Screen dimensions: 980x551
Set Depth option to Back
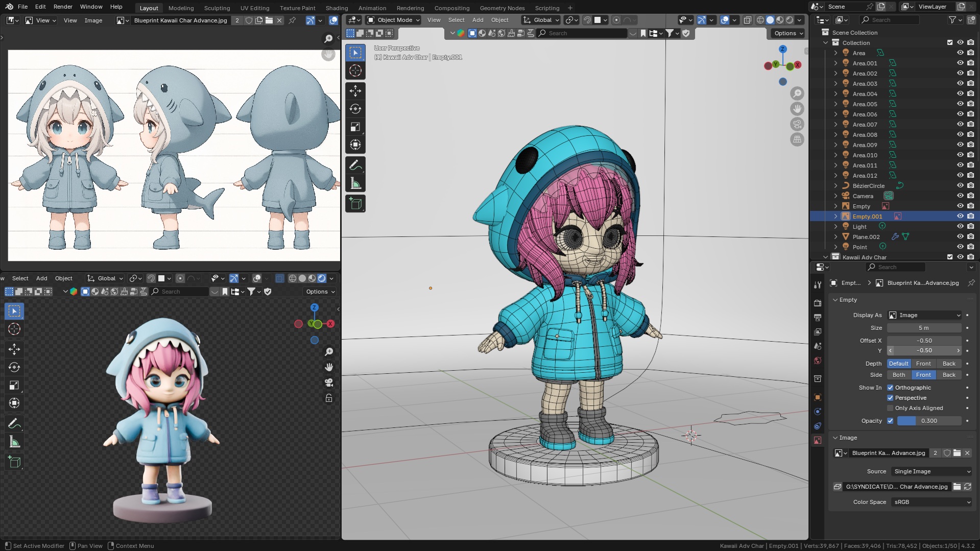click(x=949, y=364)
